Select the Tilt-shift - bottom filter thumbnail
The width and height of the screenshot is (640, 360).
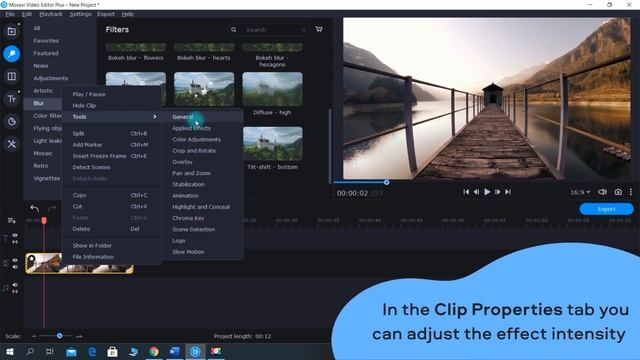point(272,144)
